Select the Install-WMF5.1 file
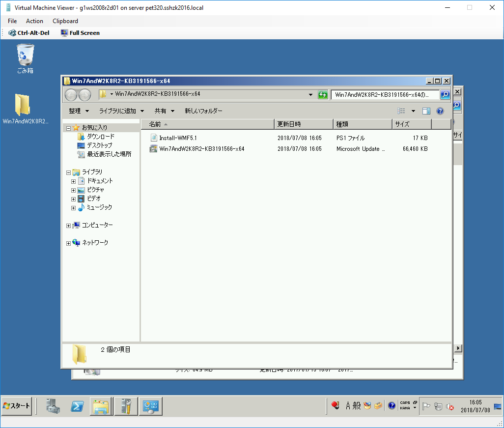The height and width of the screenshot is (428, 504). pos(178,138)
